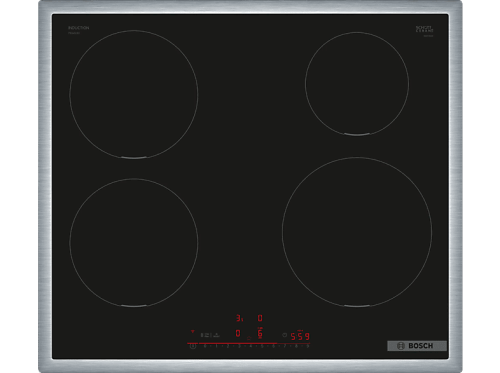The height and width of the screenshot is (373, 500).
Task: Set power level 8 on the slider
Action: click(x=296, y=346)
